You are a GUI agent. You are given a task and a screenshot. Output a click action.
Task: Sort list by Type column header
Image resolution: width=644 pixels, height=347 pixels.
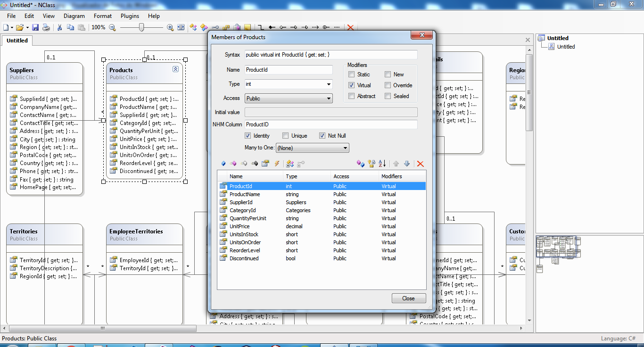307,176
